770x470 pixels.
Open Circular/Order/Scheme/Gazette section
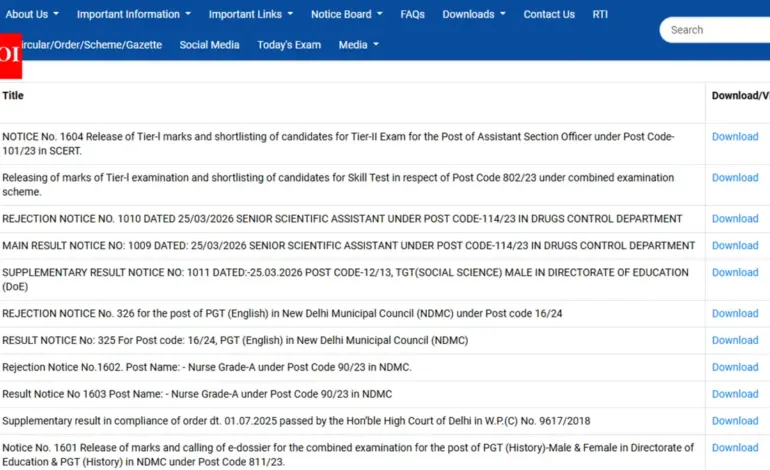(92, 45)
